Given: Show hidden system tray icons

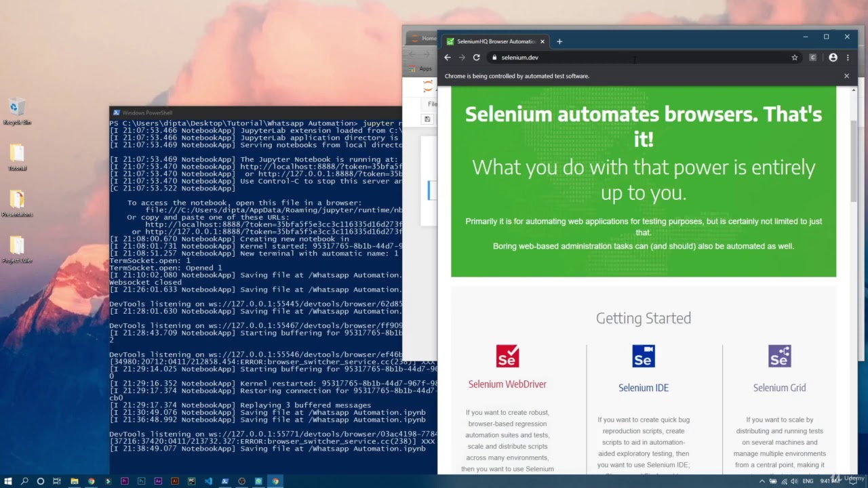Looking at the screenshot, I should (x=762, y=481).
